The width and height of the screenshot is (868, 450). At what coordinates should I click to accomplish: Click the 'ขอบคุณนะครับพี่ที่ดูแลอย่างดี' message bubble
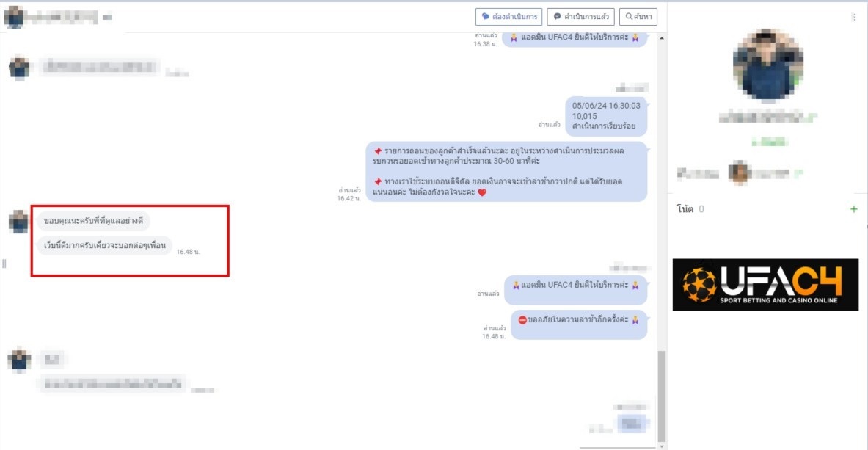95,220
